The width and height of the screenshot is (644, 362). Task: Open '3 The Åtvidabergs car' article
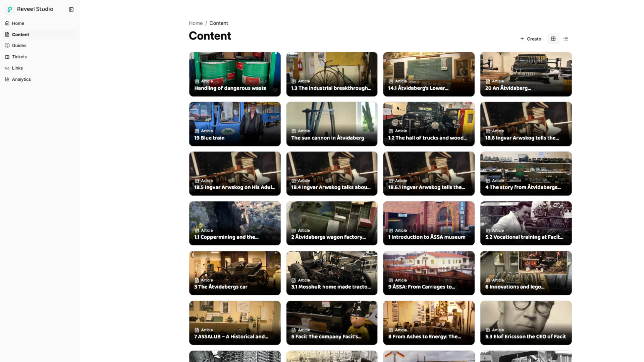coord(235,273)
